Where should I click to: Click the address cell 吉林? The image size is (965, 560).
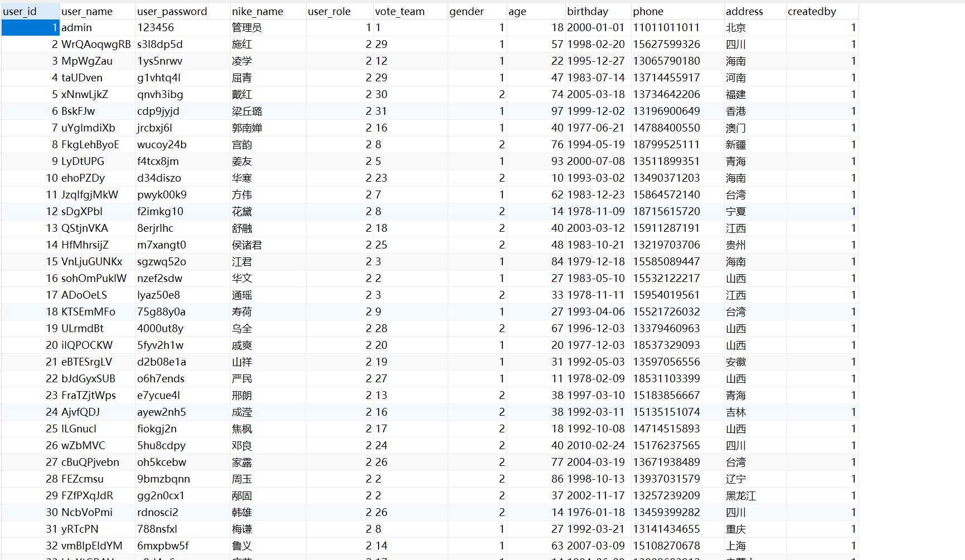(755, 412)
